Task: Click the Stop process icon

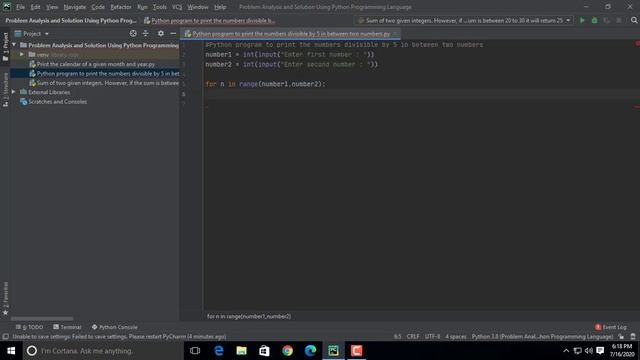Action: 619,20
